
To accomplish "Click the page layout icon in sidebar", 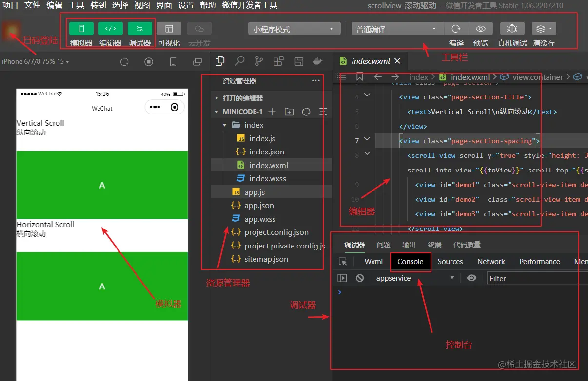I will pos(298,61).
